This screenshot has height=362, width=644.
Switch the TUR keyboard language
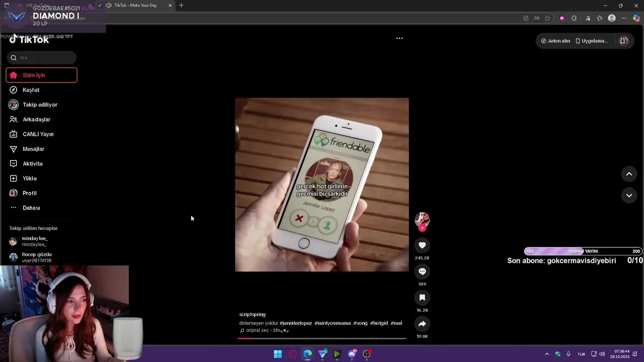pyautogui.click(x=581, y=354)
